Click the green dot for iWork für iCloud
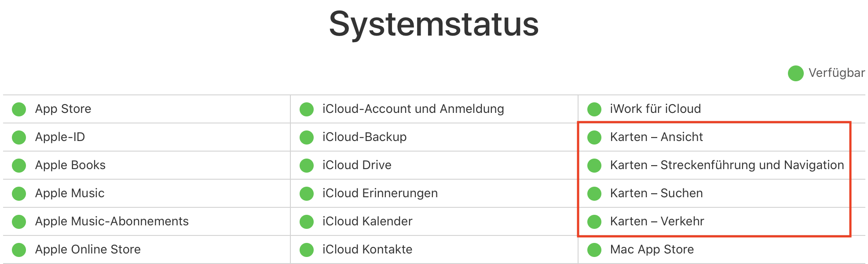868x264 pixels. [594, 109]
